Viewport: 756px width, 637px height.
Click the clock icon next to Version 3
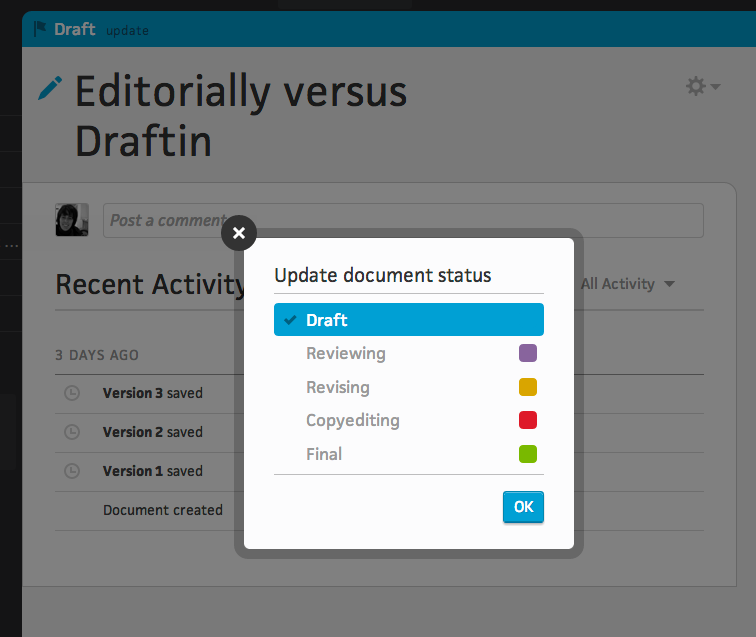tap(72, 393)
